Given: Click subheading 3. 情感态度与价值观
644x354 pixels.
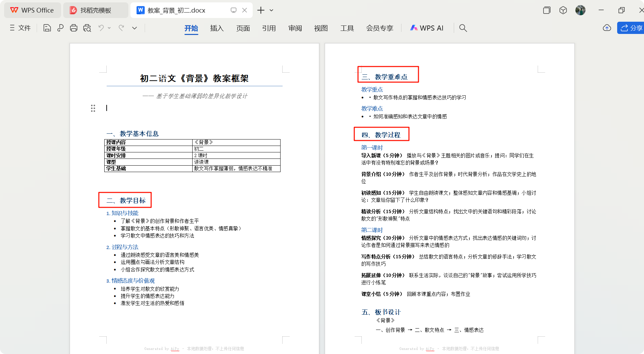Looking at the screenshot, I should pos(130,281).
